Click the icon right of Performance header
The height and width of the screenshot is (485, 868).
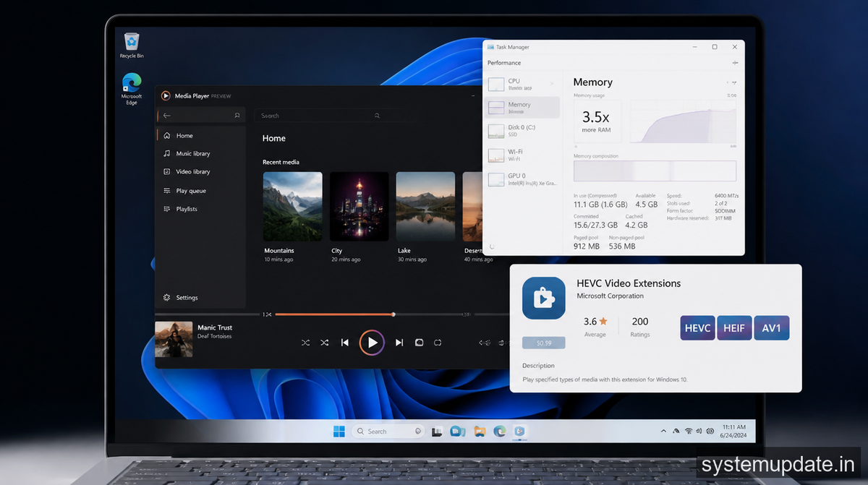(x=735, y=63)
